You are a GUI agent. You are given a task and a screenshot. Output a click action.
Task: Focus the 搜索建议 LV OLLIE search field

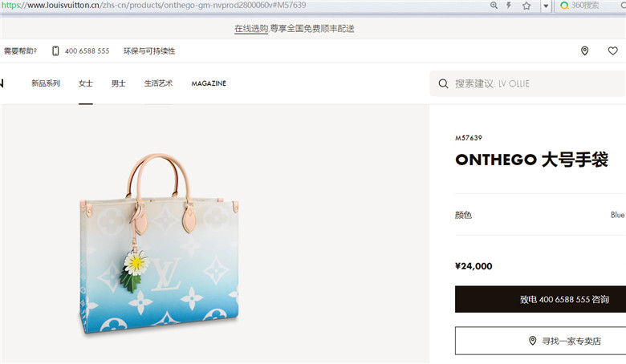(x=528, y=83)
